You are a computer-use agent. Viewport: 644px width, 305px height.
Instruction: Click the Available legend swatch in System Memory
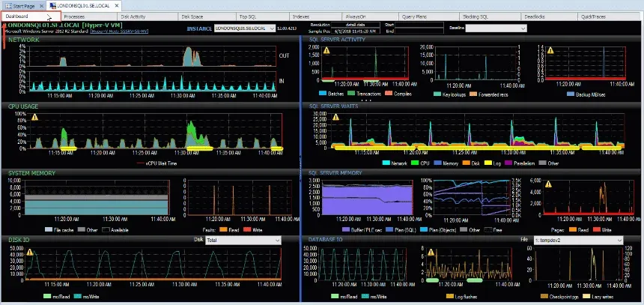(x=106, y=230)
